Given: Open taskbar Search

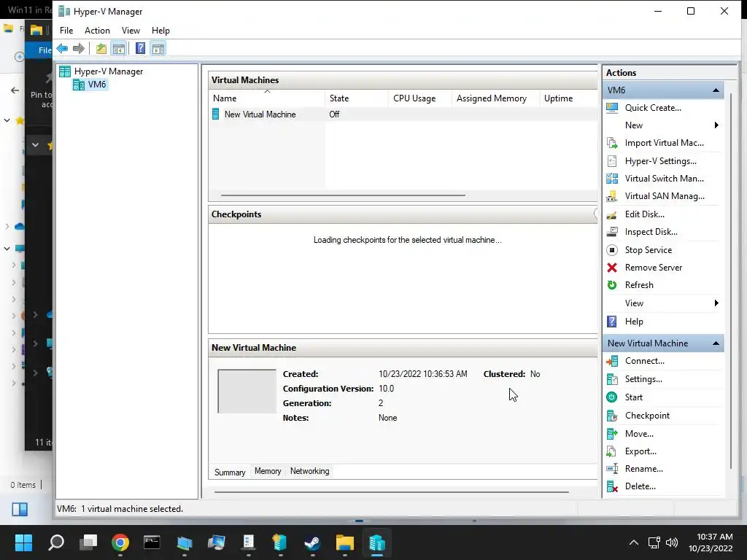Looking at the screenshot, I should click(56, 542).
